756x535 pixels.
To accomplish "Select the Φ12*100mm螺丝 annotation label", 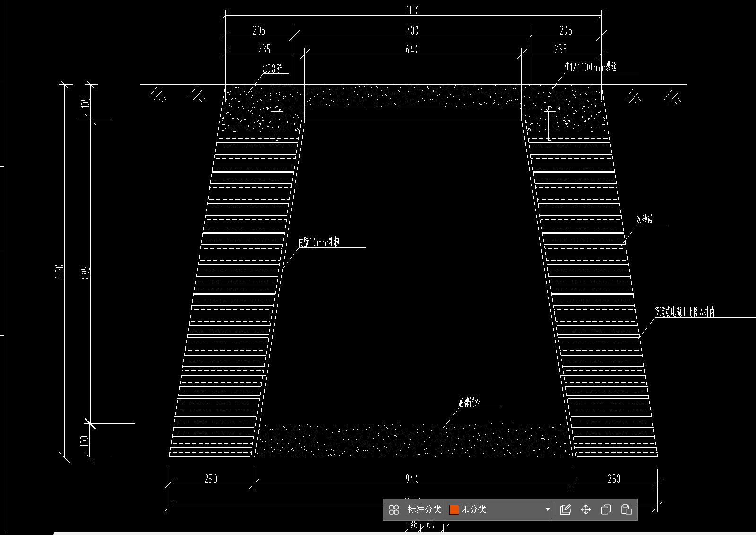I will pos(591,67).
